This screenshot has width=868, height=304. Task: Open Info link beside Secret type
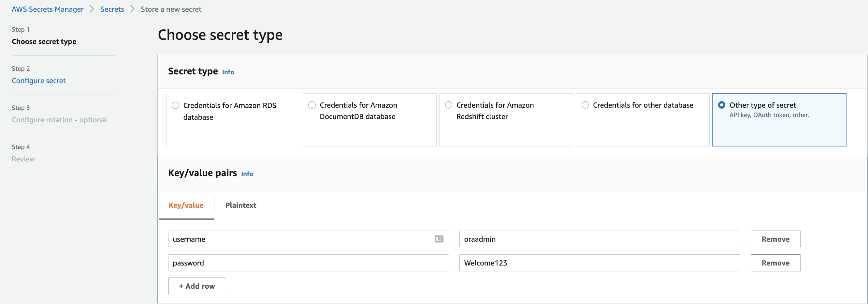tap(228, 72)
